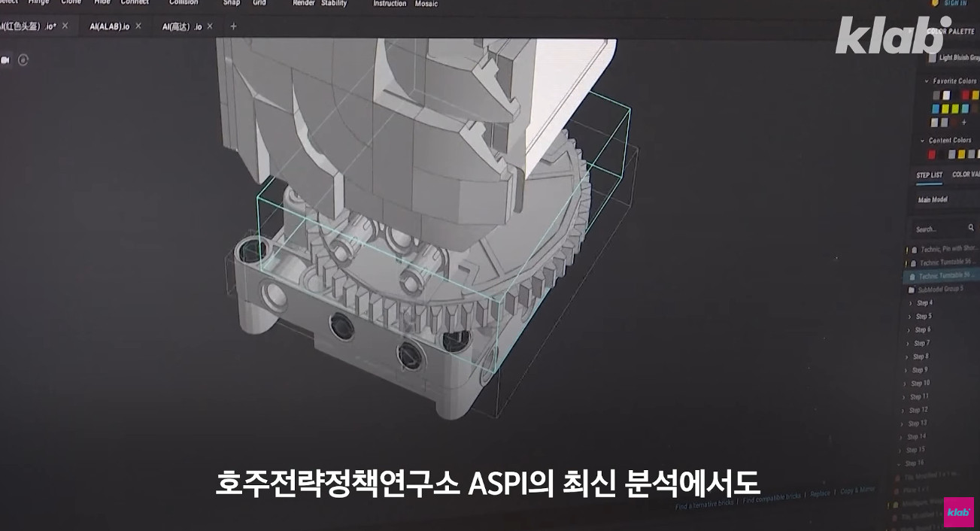The height and width of the screenshot is (531, 980).
Task: Collapse Step 16 in step list
Action: pyautogui.click(x=900, y=464)
